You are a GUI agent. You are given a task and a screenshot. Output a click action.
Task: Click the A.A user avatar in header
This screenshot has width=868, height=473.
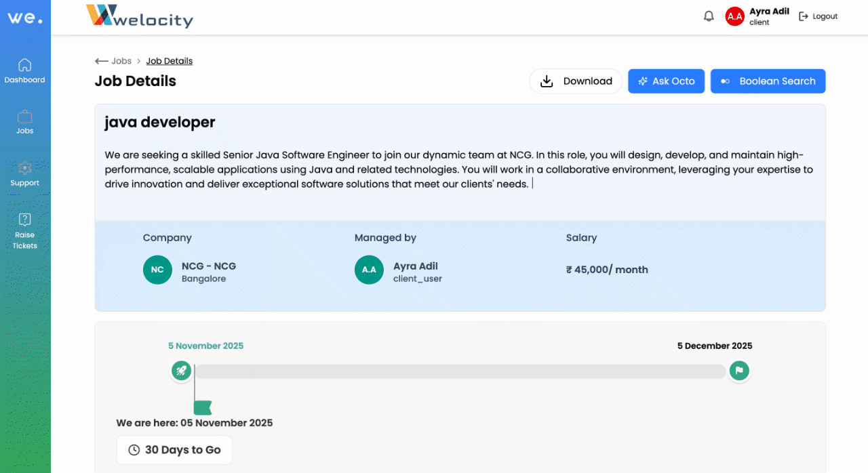point(734,16)
